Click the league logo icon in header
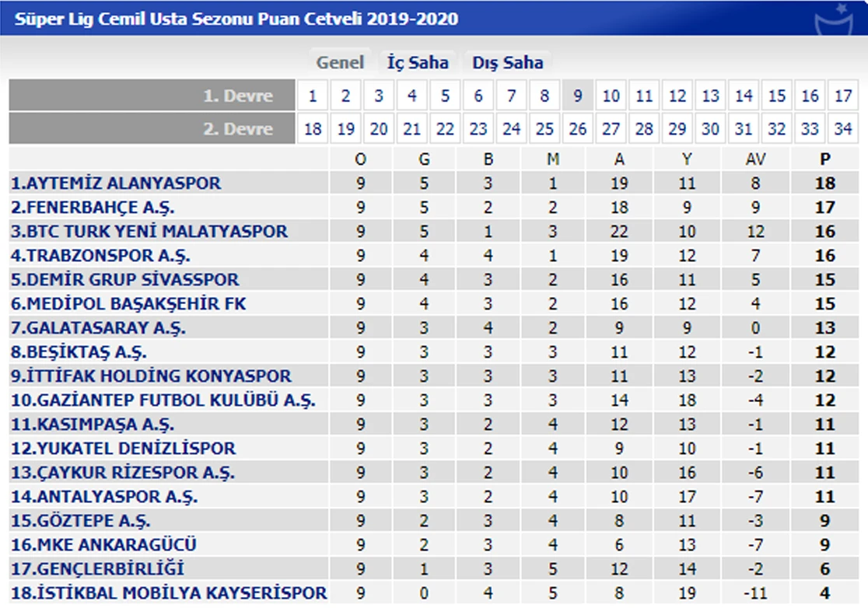This screenshot has width=868, height=608. pyautogui.click(x=833, y=21)
